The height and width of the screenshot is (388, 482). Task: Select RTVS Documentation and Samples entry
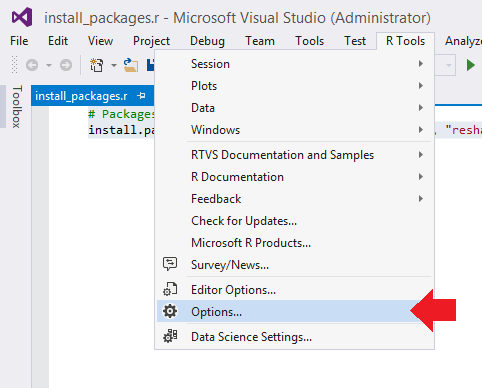(x=295, y=155)
